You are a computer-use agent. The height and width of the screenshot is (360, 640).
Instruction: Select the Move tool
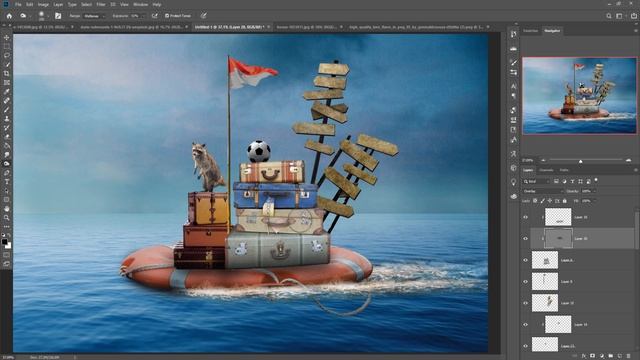7,38
